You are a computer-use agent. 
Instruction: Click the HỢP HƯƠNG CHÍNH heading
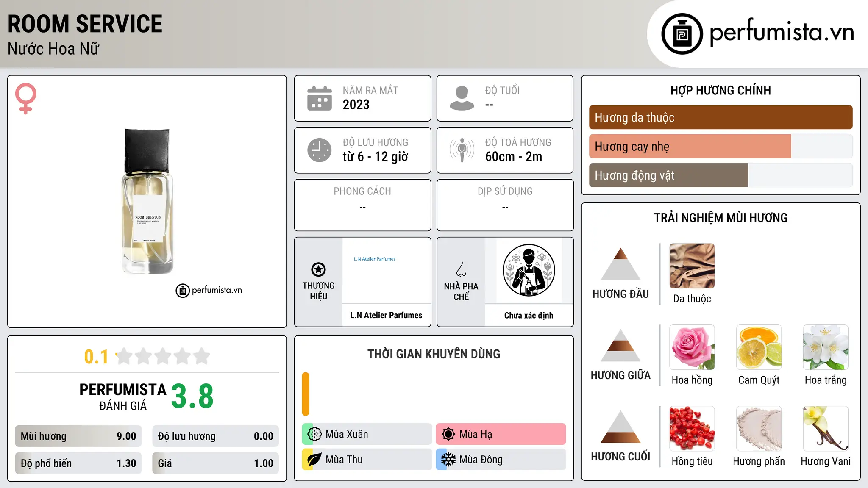coord(721,90)
